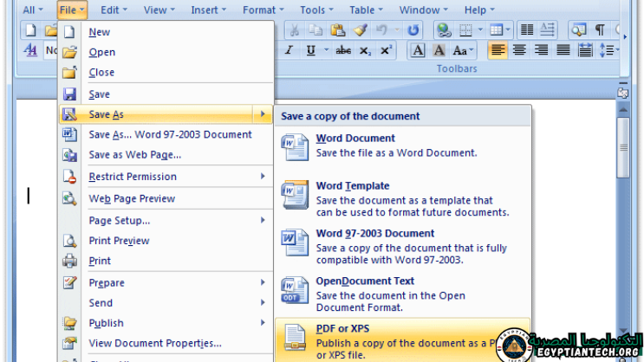Click the Word Document icon in Save As submenu

[x=295, y=147]
